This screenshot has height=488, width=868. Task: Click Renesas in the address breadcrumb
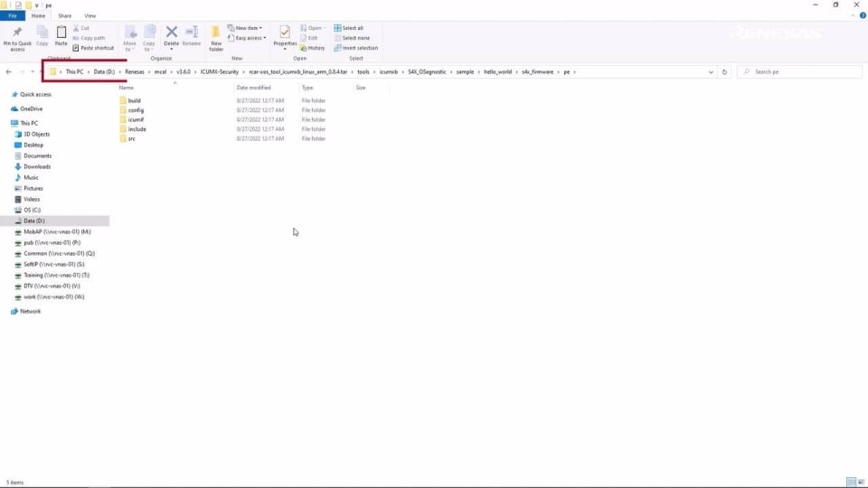point(134,72)
